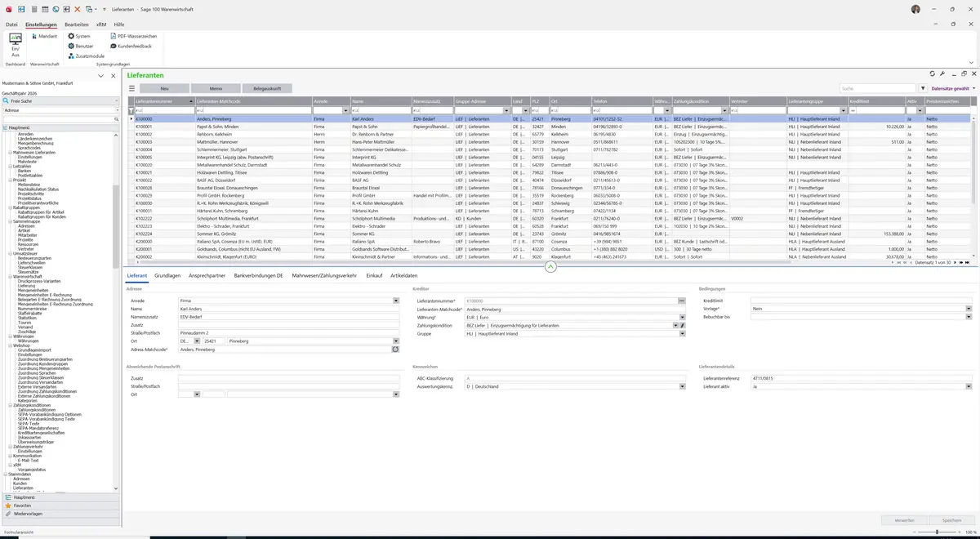The width and height of the screenshot is (980, 539).
Task: Click the zoom slider in the status bar
Action: tap(937, 532)
